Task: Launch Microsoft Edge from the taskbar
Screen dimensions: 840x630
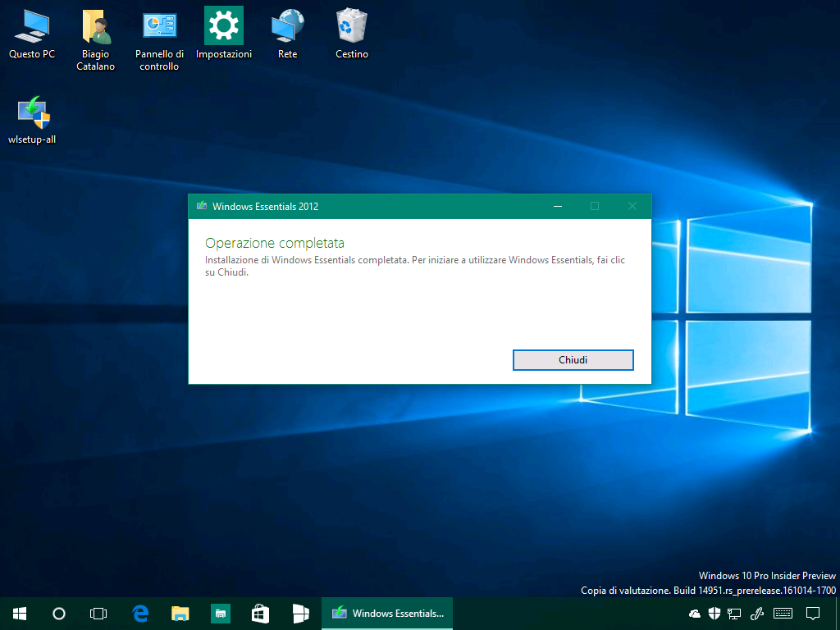Action: tap(140, 614)
